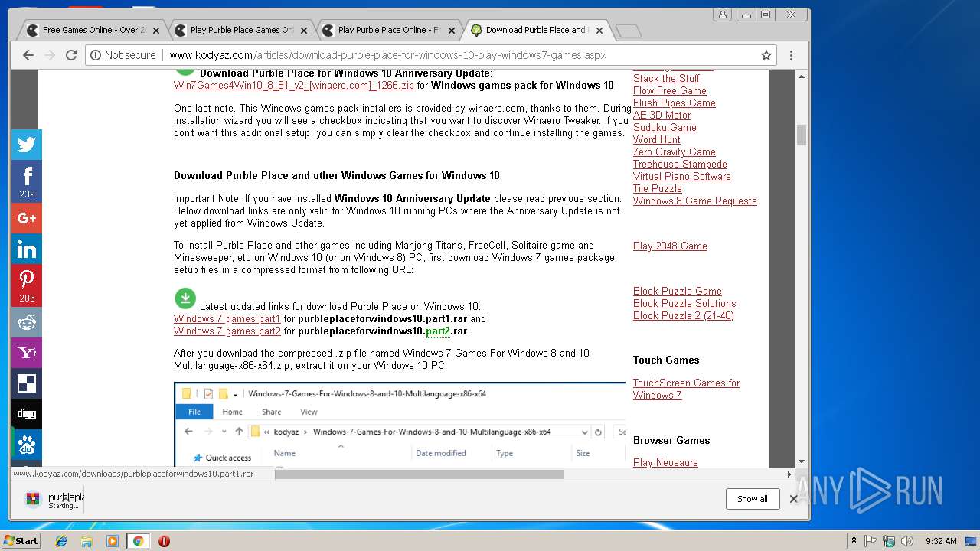Download Win7Games4Win10 zip link
The height and width of the screenshot is (551, 980).
[x=294, y=86]
